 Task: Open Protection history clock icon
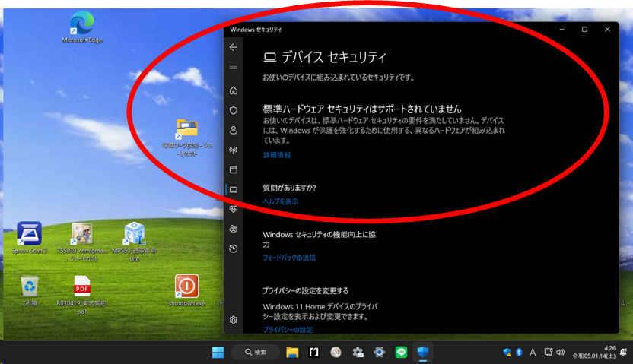pyautogui.click(x=234, y=248)
